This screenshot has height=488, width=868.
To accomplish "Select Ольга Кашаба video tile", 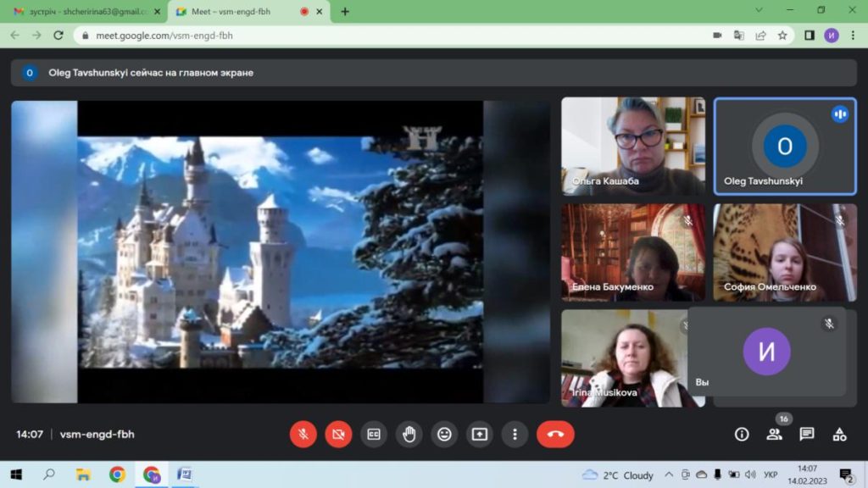I will [x=633, y=146].
